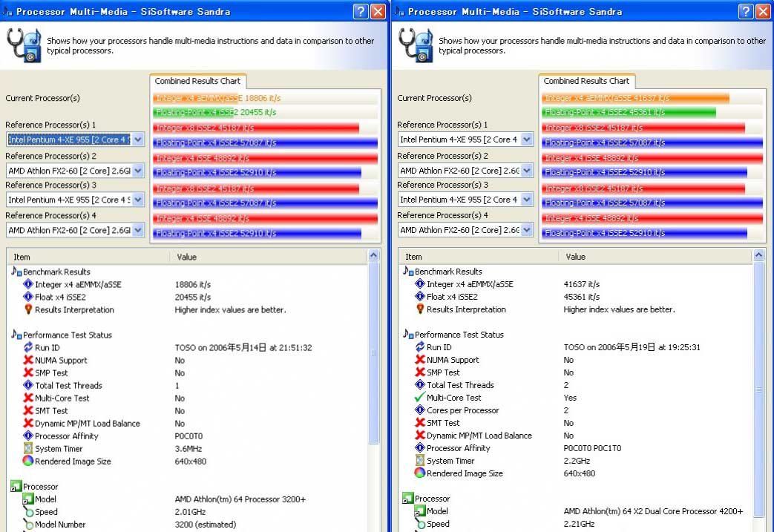This screenshot has height=532, width=774.
Task: Open Reference Processor(s) 2 dropdown in right window
Action: point(527,171)
